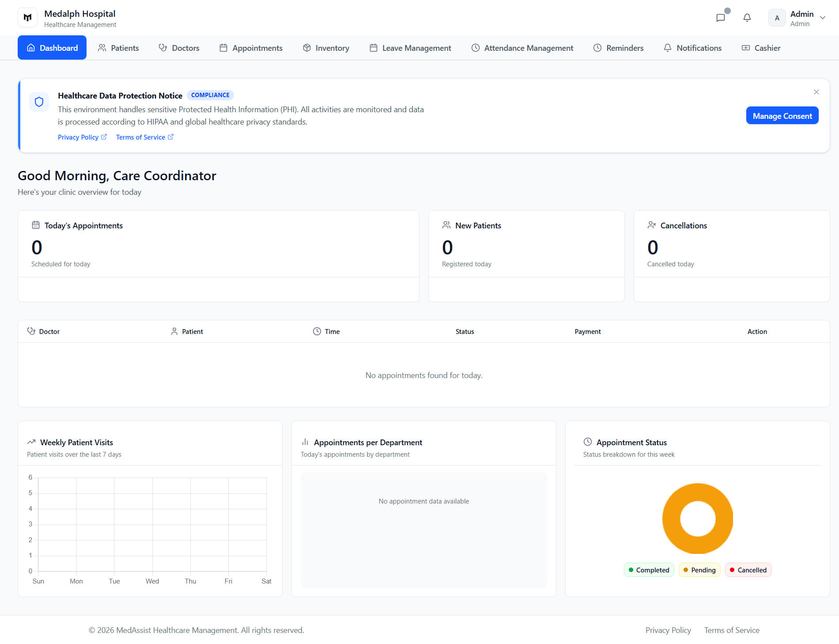Image resolution: width=839 pixels, height=644 pixels.
Task: Select the Patients navigation icon
Action: (x=102, y=48)
